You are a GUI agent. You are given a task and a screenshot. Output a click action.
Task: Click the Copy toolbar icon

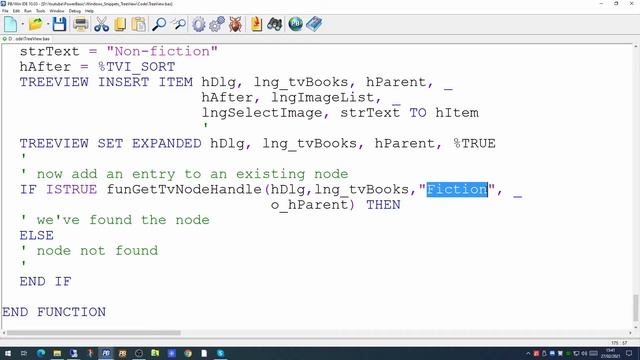(120, 24)
